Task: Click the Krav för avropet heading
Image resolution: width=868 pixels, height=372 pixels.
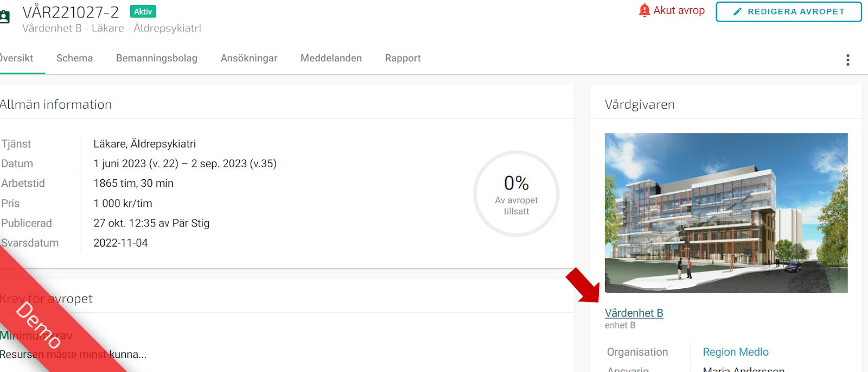Action: [x=46, y=299]
